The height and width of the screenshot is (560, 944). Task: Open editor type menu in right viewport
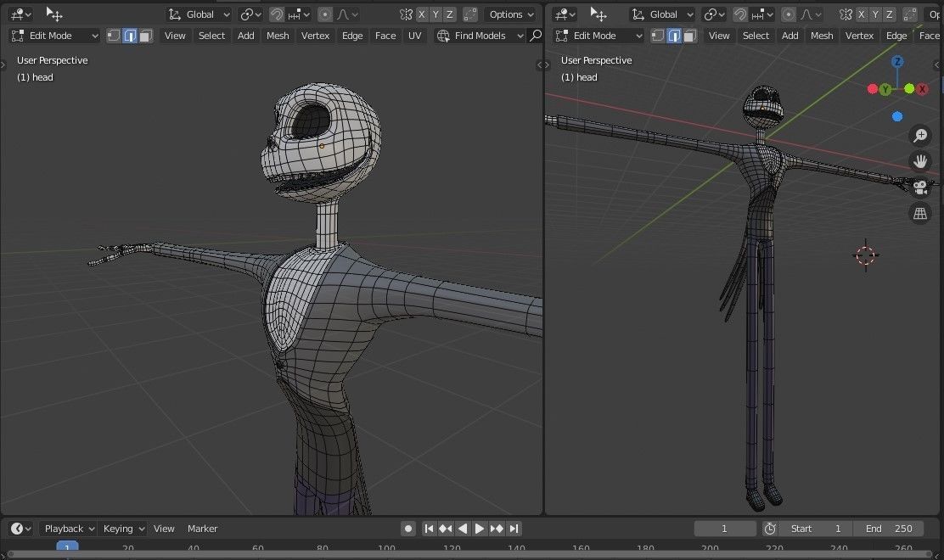tap(565, 14)
